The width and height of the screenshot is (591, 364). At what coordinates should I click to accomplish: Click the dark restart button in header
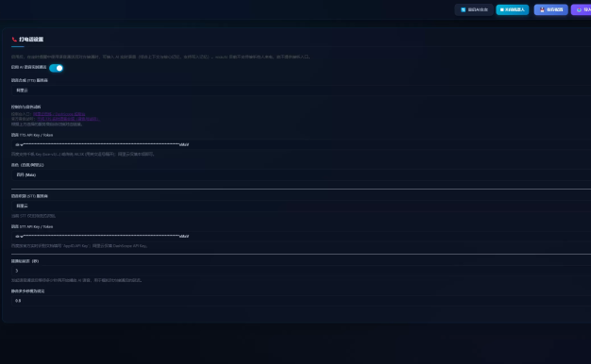(x=474, y=9)
